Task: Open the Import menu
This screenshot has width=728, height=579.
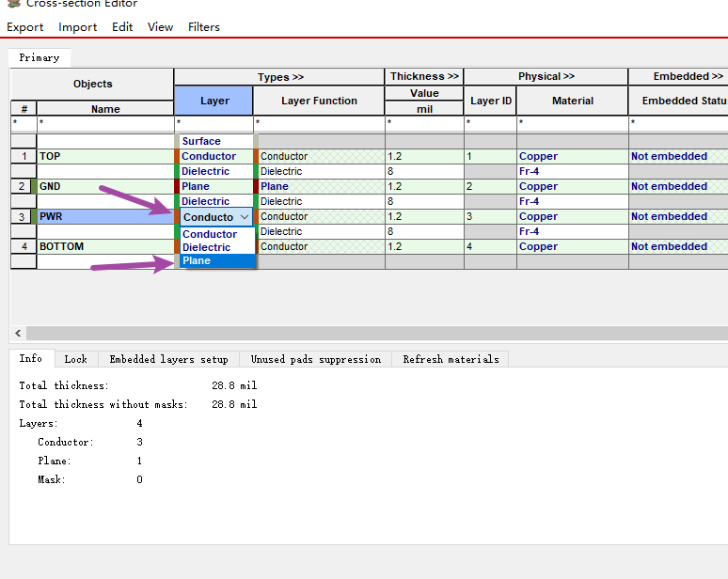Action: click(x=77, y=27)
